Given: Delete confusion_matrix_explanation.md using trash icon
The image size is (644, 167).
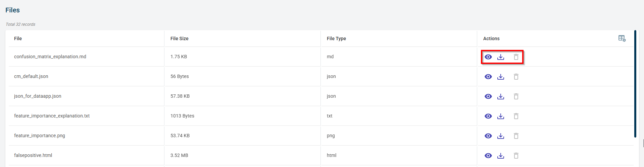Looking at the screenshot, I should (x=516, y=57).
